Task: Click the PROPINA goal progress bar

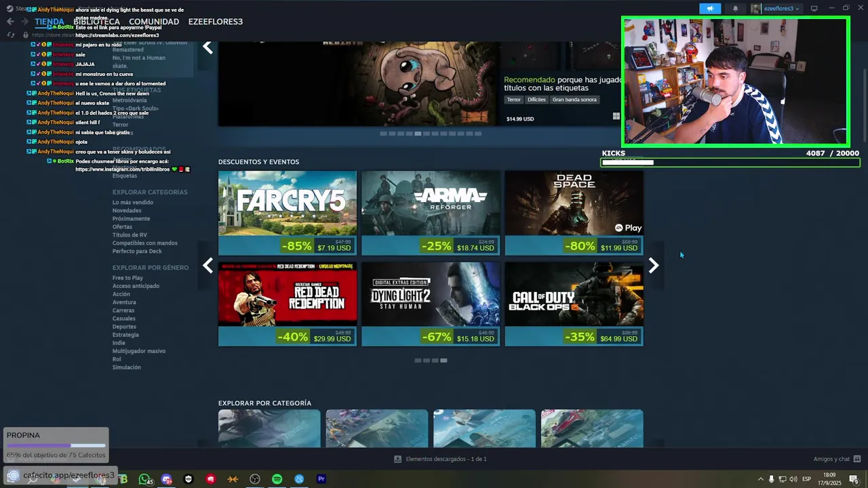Action: point(56,446)
